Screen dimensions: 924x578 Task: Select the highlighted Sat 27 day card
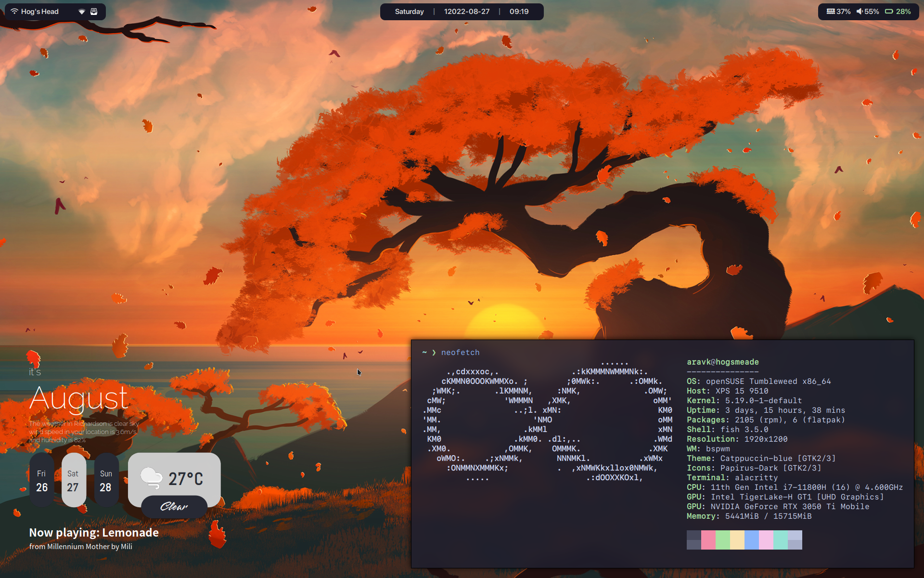click(x=74, y=480)
